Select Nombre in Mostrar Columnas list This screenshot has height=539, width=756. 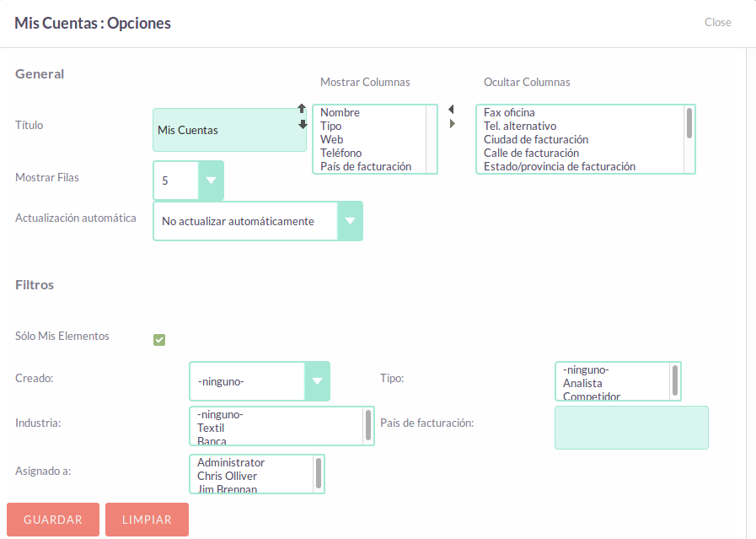[x=340, y=113]
